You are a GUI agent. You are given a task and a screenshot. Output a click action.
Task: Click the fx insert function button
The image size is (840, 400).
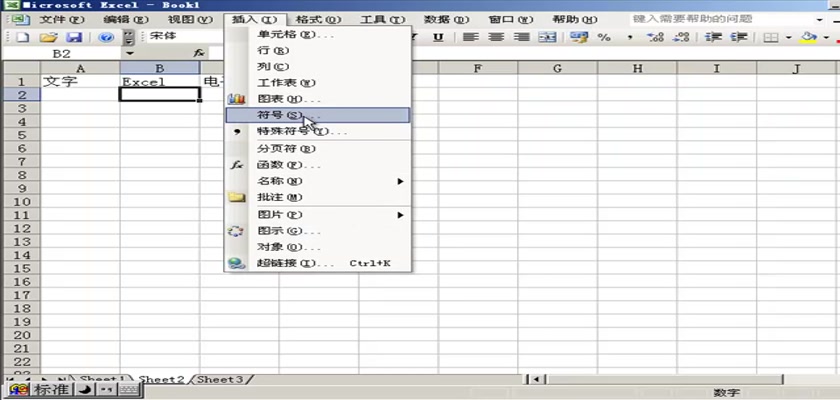[x=199, y=54]
